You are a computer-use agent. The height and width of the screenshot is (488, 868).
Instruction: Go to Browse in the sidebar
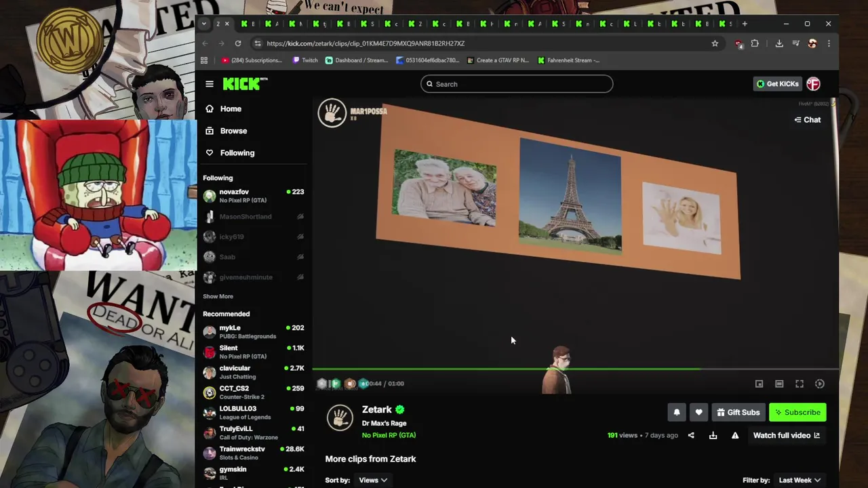tap(233, 131)
